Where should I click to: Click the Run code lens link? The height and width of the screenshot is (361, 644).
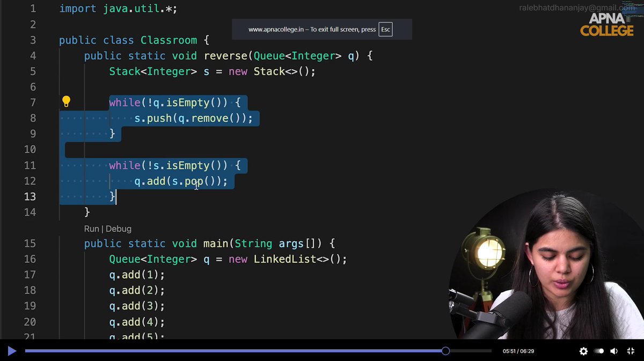pos(91,229)
